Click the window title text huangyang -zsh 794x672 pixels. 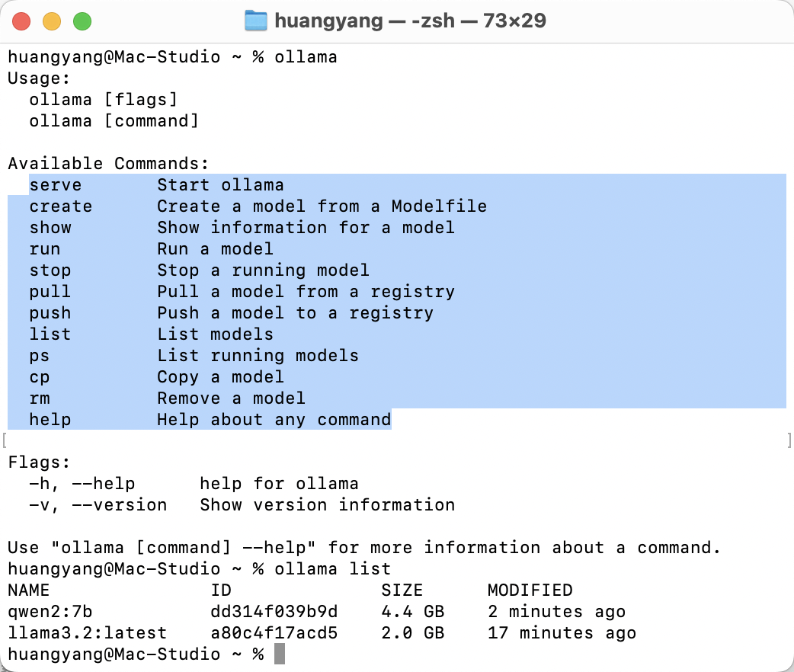click(410, 21)
